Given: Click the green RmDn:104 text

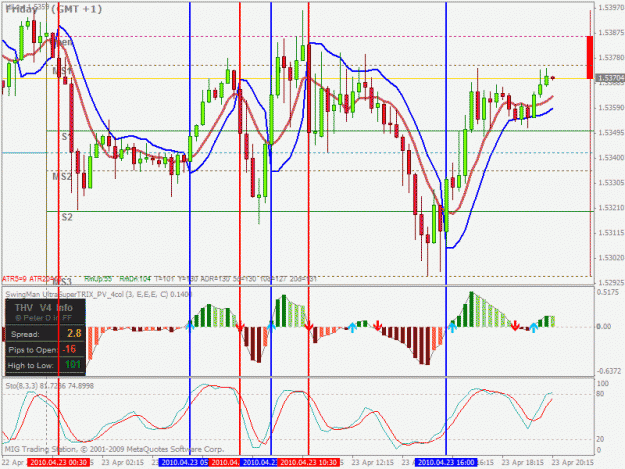Looking at the screenshot, I should [x=135, y=279].
